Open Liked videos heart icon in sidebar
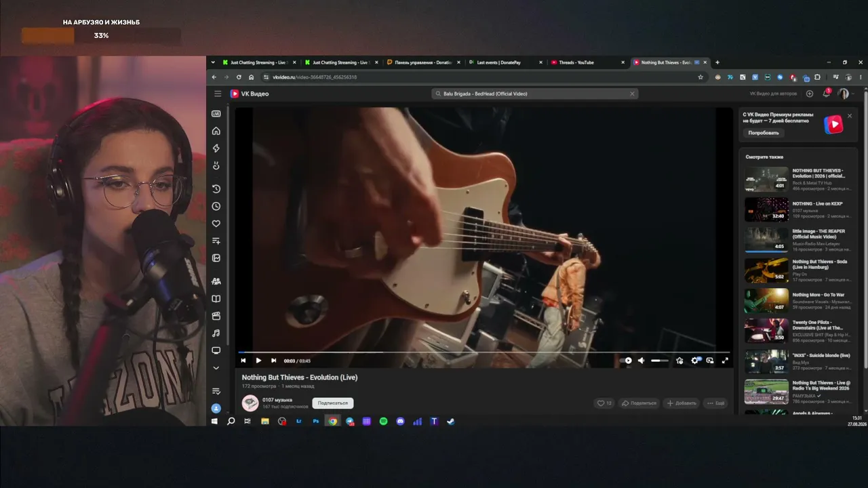This screenshot has width=868, height=488. coord(216,224)
